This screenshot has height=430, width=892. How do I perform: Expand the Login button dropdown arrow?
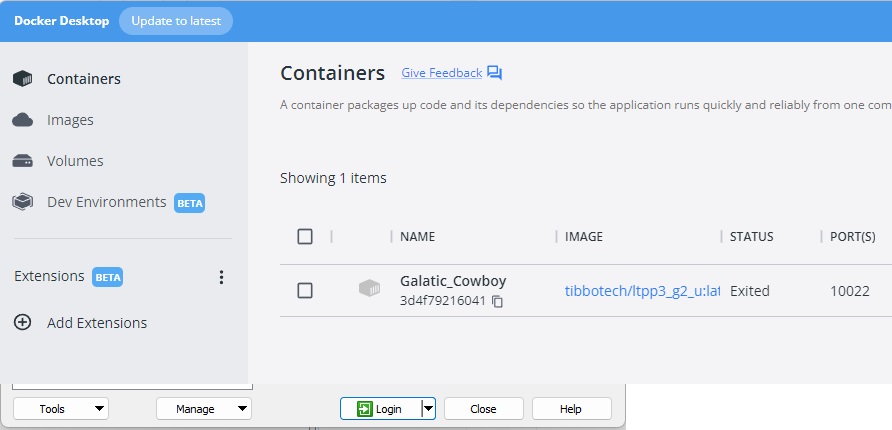(x=428, y=408)
